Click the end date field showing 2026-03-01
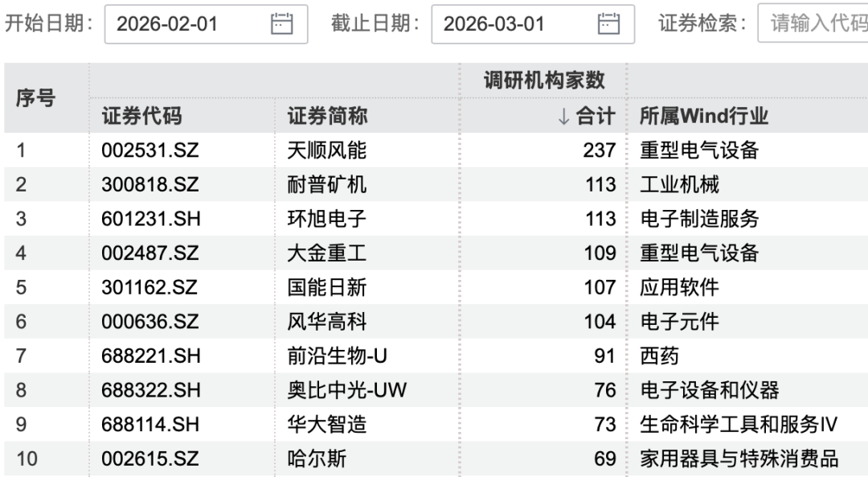Screen dimensions: 868x477 click(x=514, y=24)
